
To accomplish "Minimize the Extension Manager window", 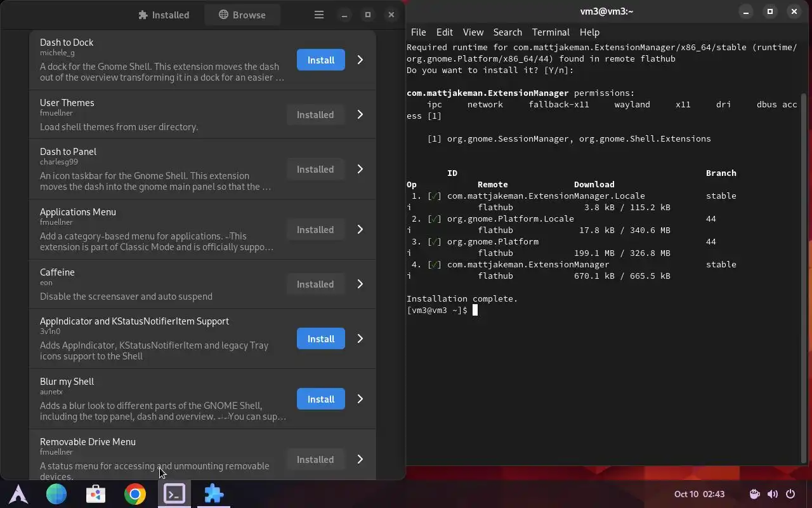I will [x=344, y=15].
